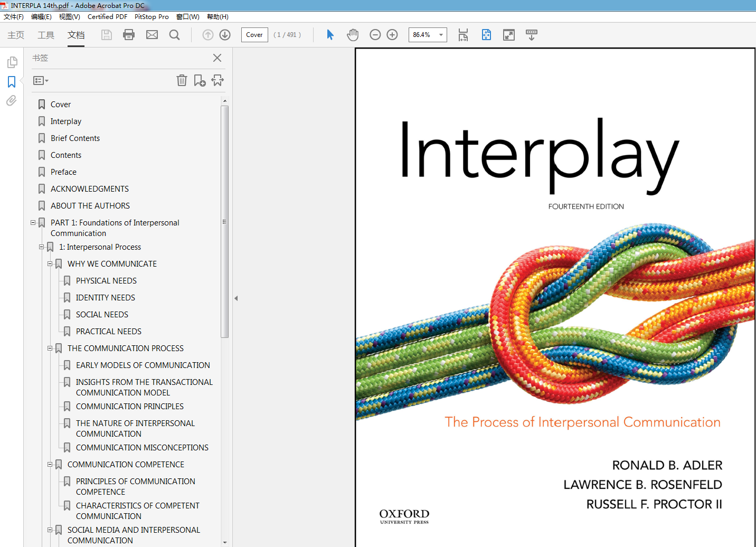Open the 视图(V) menu

pyautogui.click(x=70, y=17)
